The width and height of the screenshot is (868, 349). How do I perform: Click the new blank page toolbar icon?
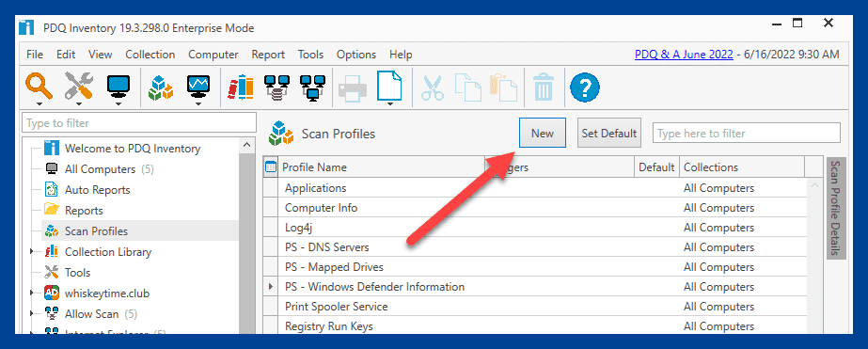pyautogui.click(x=389, y=86)
